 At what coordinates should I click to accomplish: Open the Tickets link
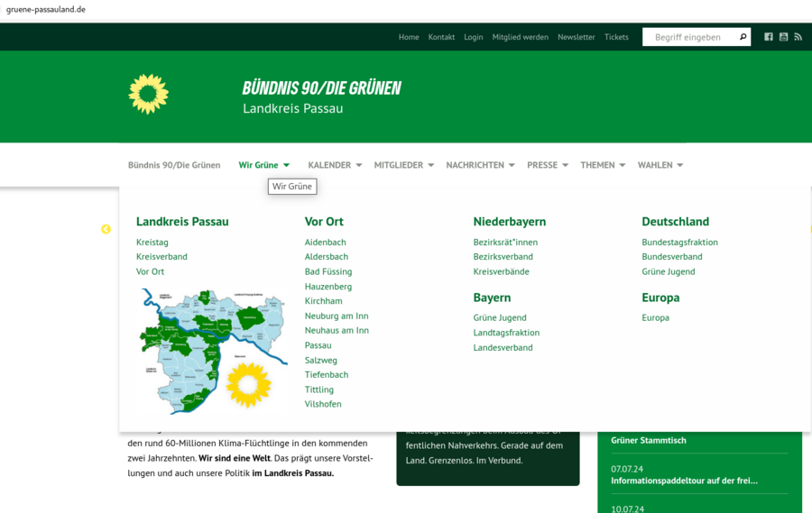(x=616, y=37)
